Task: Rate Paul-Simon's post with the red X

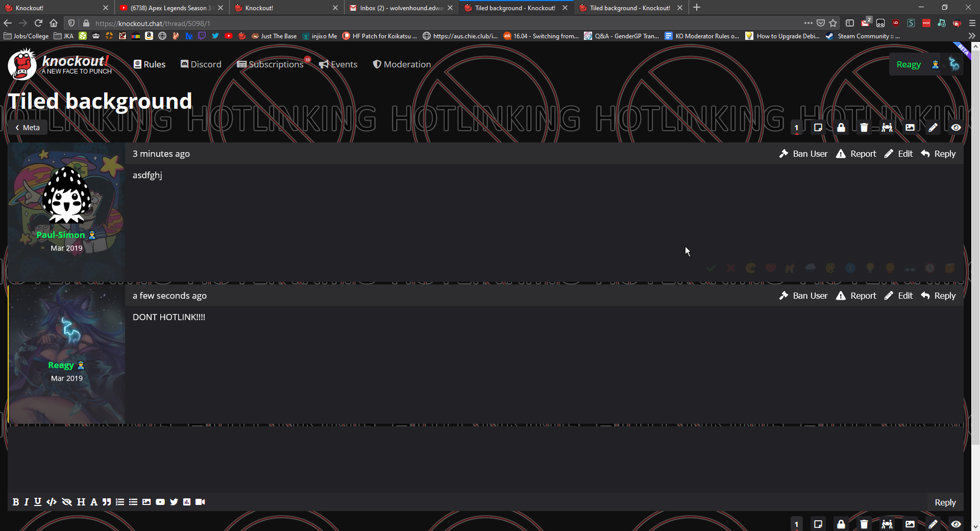Action: click(x=731, y=268)
